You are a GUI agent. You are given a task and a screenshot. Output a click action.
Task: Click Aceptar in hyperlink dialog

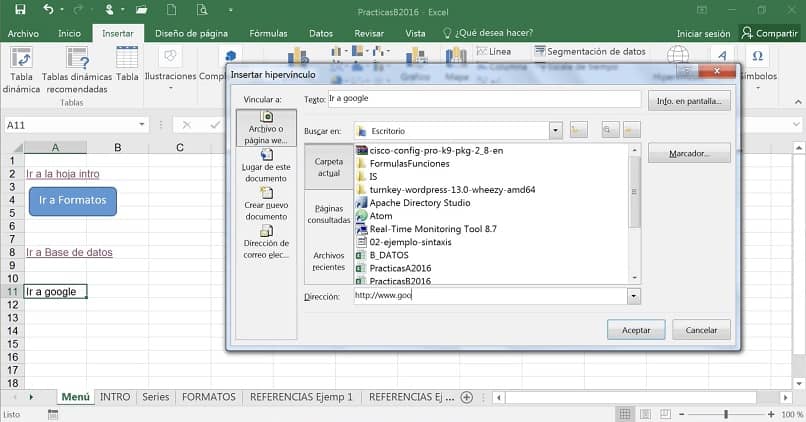click(x=636, y=330)
